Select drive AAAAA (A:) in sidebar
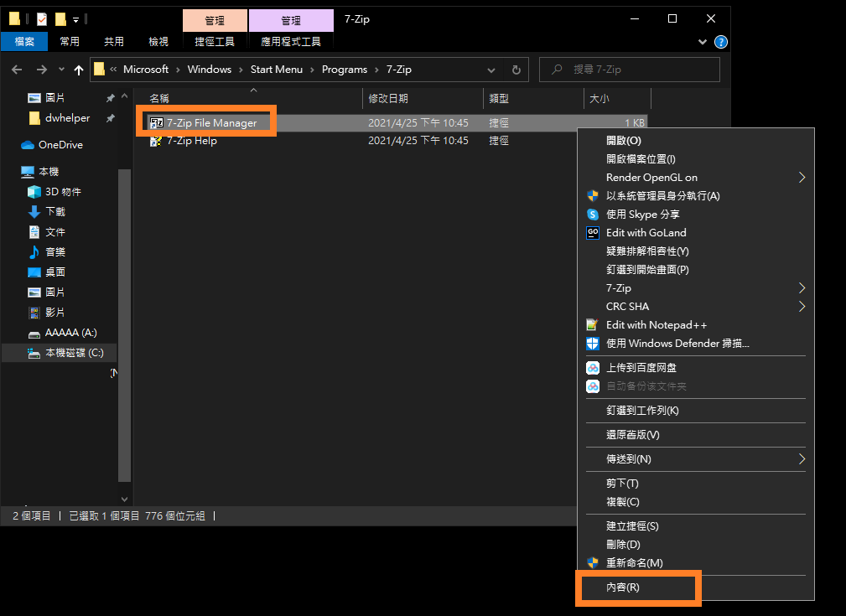The height and width of the screenshot is (616, 846). (x=70, y=333)
